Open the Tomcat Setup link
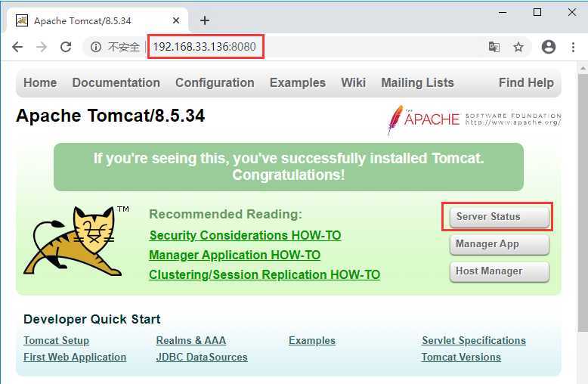Viewport: 588px width, 384px height. pyautogui.click(x=56, y=340)
